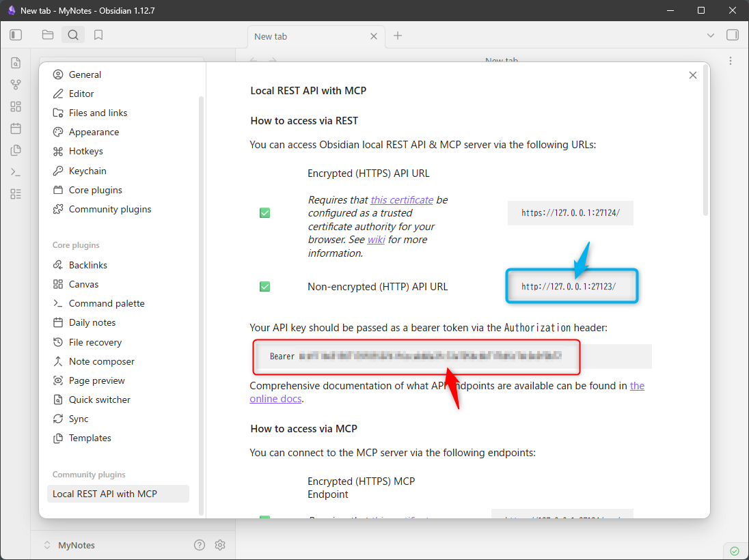This screenshot has width=749, height=560.
Task: Open the bookmarks icon
Action: pyautogui.click(x=98, y=35)
